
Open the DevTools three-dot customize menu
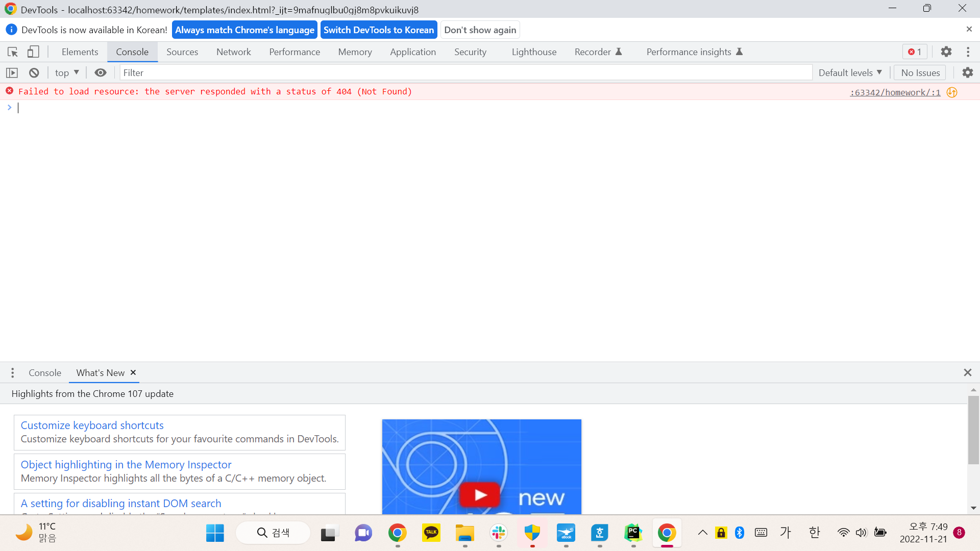[968, 52]
